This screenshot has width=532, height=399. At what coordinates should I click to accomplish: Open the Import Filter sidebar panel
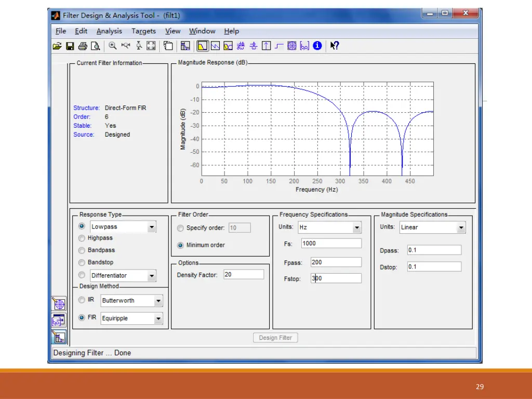coord(59,320)
